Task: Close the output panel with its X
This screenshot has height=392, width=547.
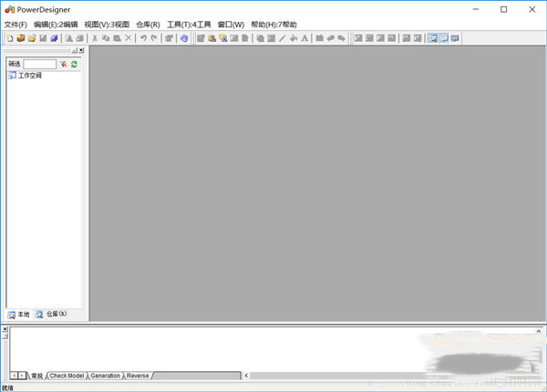Action: (x=5, y=329)
